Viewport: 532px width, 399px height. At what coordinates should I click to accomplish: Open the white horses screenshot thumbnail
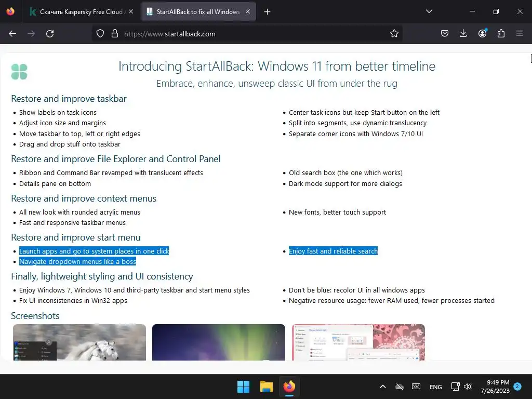tap(79, 342)
